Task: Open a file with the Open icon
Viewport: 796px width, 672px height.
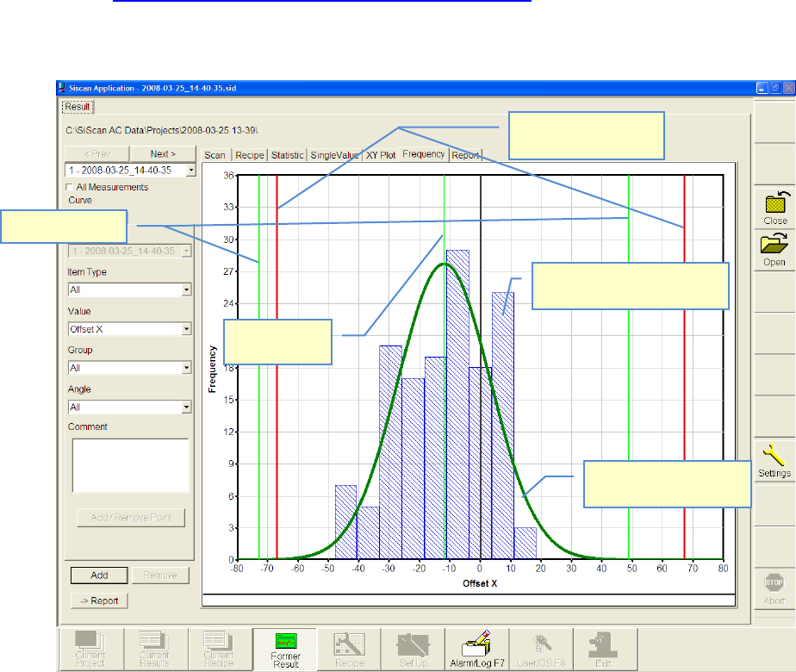Action: click(775, 248)
